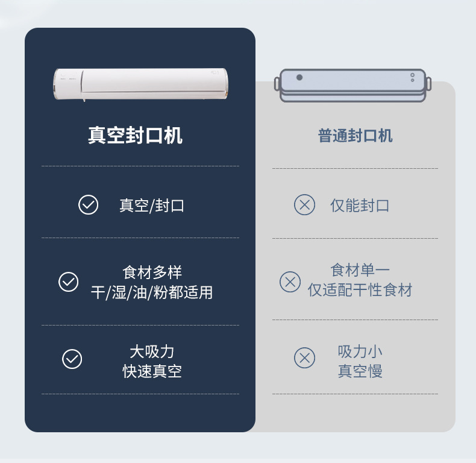Click the X icon beside 吸力小
476x463 pixels.
(304, 358)
